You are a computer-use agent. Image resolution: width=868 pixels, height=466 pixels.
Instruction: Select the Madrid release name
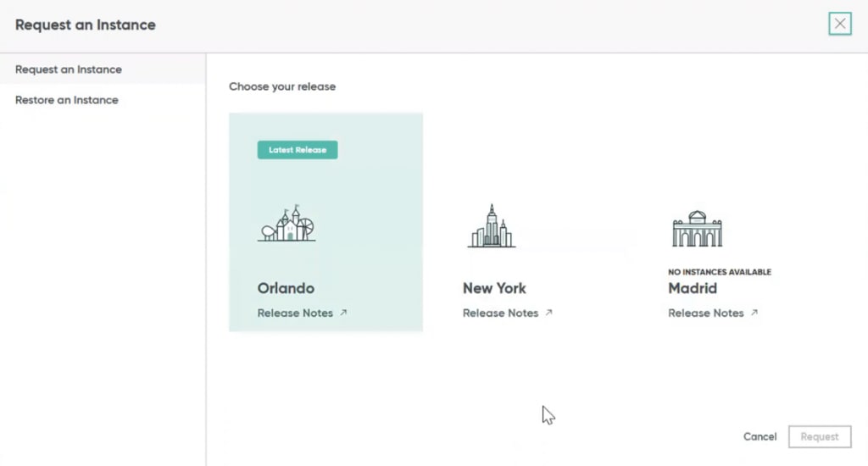693,288
